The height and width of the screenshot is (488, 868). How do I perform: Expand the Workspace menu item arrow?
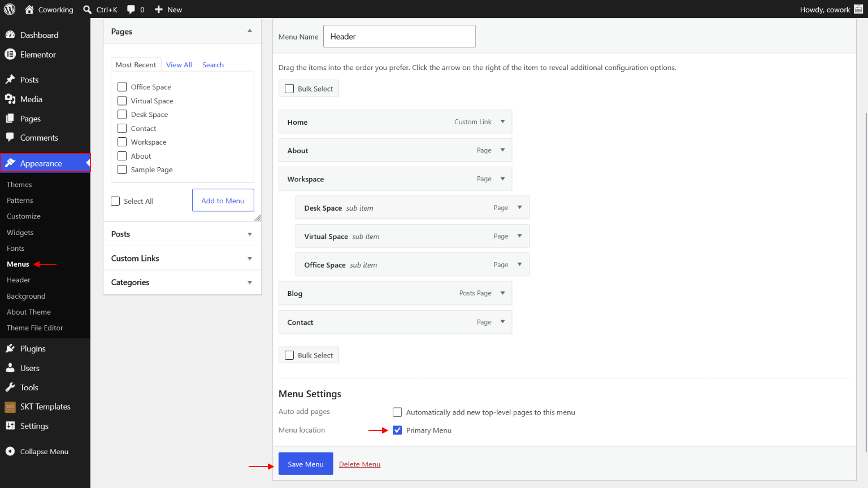[x=502, y=178]
